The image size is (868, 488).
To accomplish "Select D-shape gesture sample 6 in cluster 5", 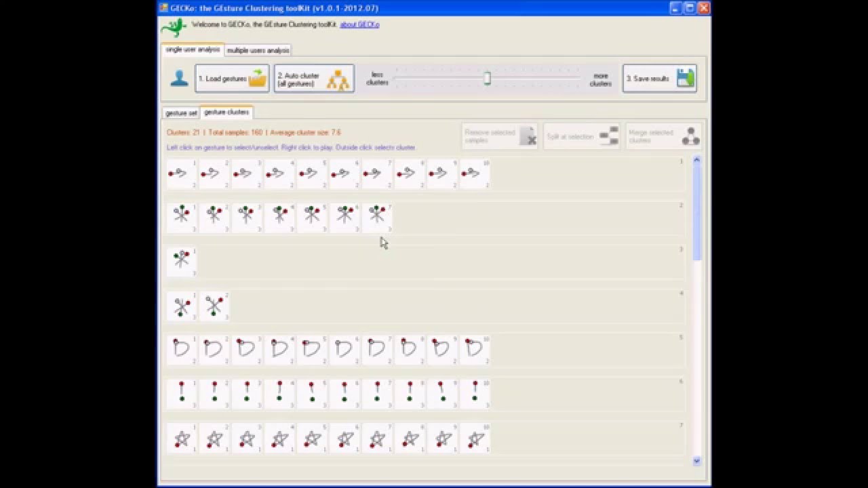I will pos(344,350).
